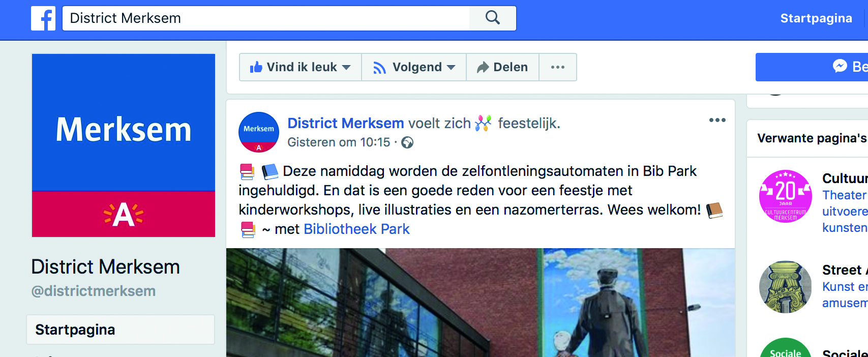Click the Verwante pagina's heading

(x=812, y=138)
